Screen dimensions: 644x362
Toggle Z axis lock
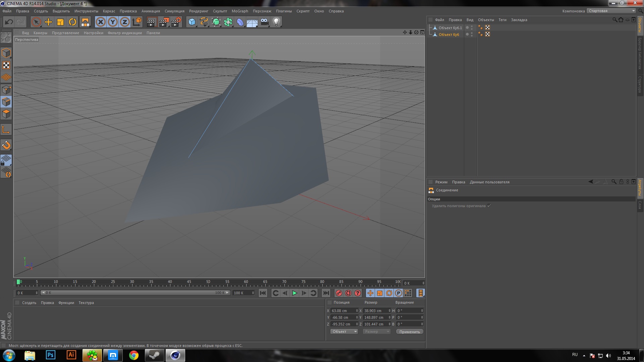tap(125, 22)
